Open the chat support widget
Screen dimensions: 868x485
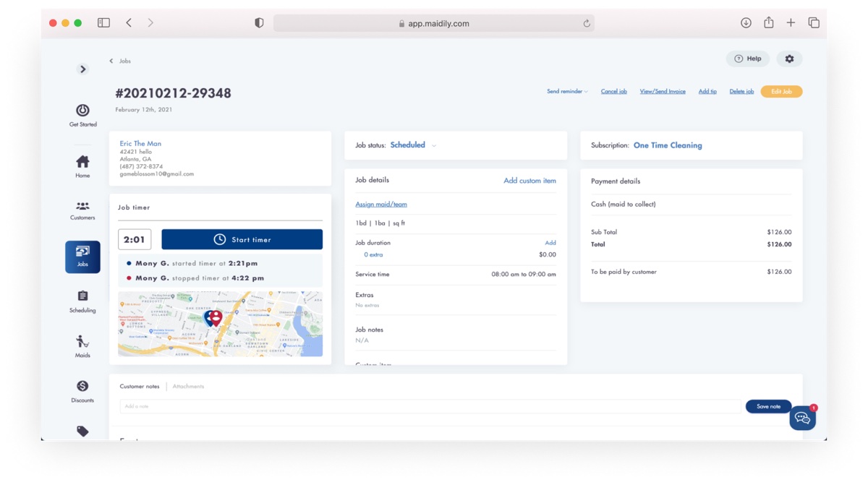click(802, 419)
